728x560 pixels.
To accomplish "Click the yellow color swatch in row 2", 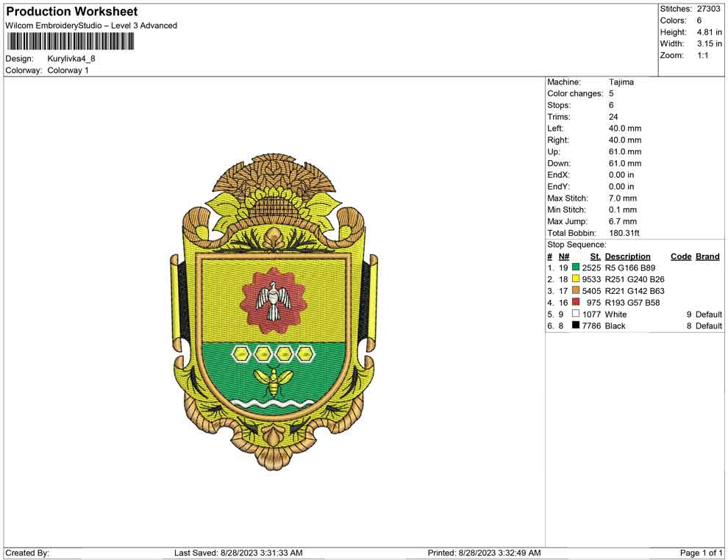I will [576, 279].
